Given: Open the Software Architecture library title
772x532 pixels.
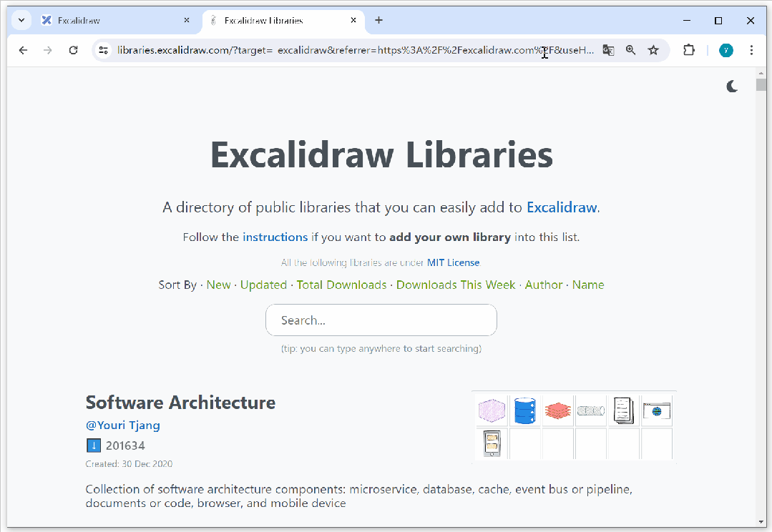Looking at the screenshot, I should 181,403.
